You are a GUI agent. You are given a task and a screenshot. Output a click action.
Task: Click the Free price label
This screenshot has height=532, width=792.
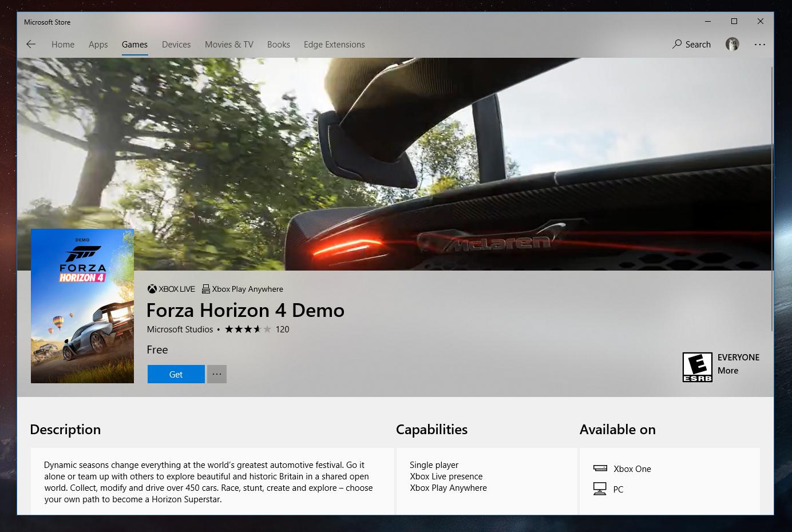click(157, 350)
